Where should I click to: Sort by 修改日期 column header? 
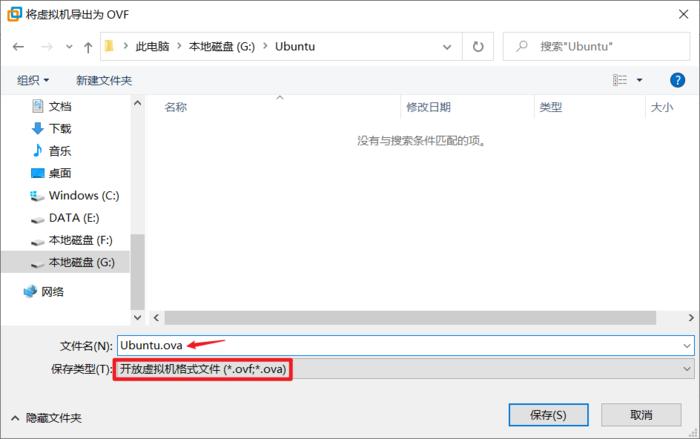428,107
